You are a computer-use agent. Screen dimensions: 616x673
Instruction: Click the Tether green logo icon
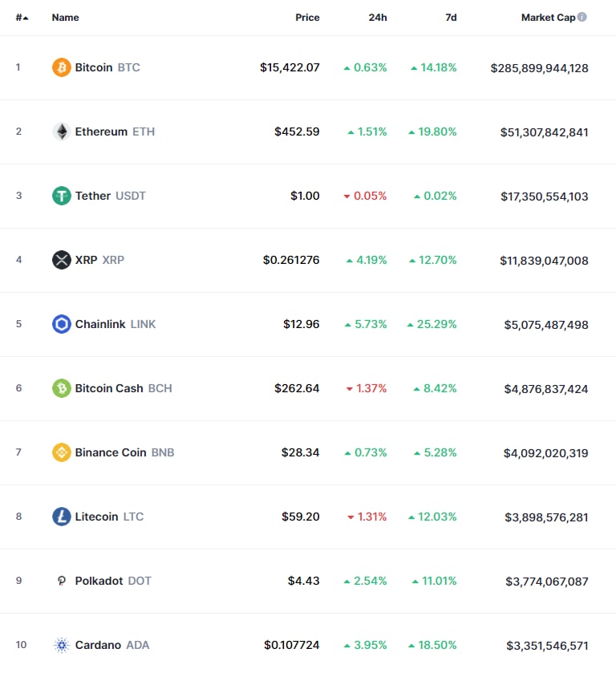(62, 196)
